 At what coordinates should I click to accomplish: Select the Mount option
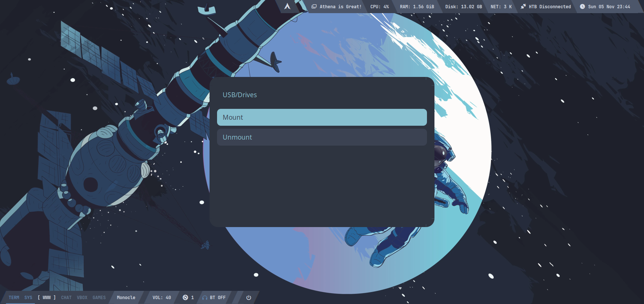(322, 117)
